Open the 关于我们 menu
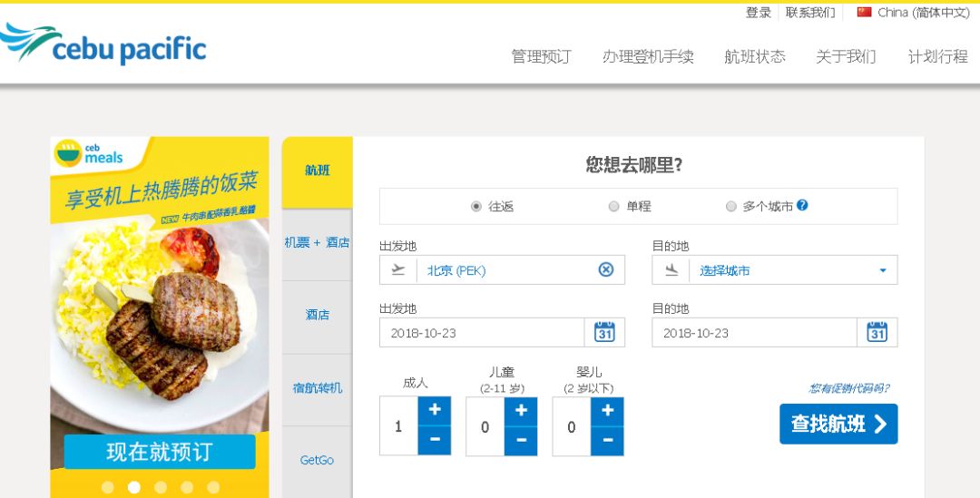This screenshot has width=980, height=498. [847, 57]
